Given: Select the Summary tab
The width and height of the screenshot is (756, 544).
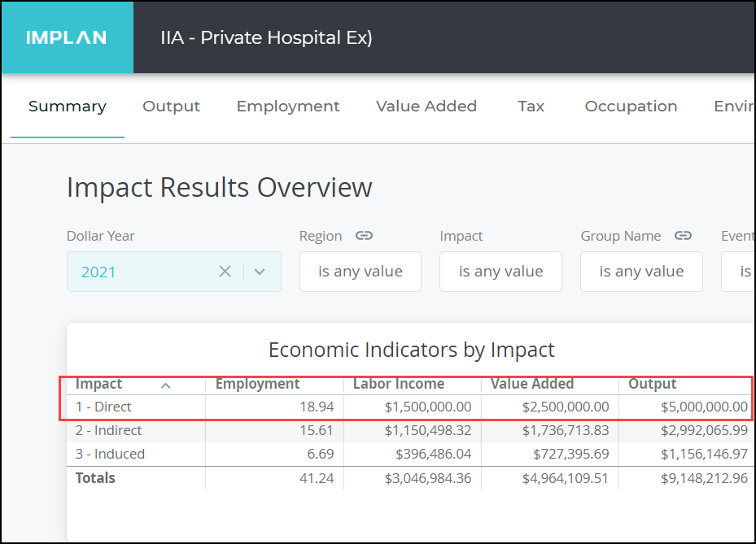Looking at the screenshot, I should 68,106.
